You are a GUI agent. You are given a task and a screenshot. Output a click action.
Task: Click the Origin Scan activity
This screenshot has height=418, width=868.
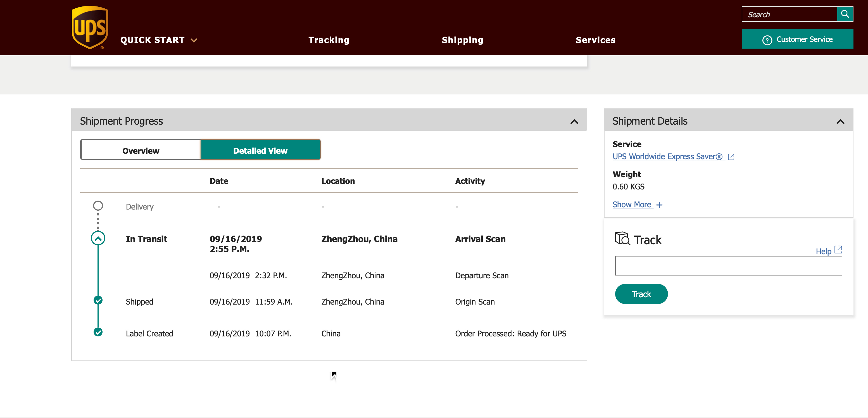(475, 302)
